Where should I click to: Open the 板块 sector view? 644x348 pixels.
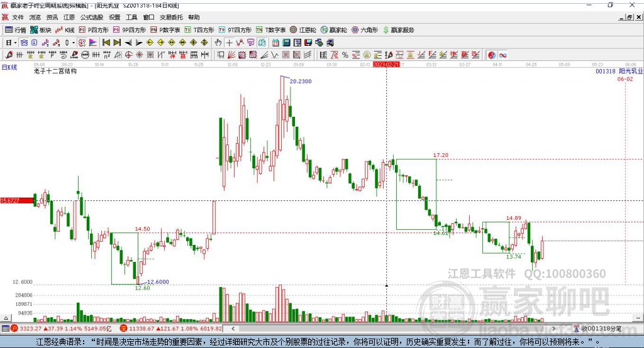click(41, 30)
